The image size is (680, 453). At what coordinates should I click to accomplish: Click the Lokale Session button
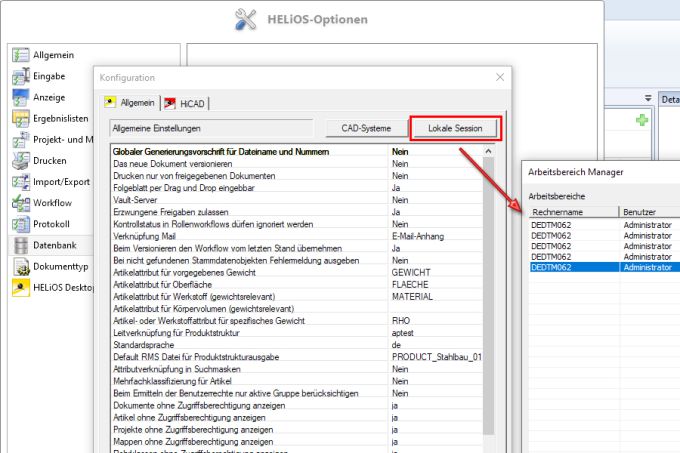[455, 128]
